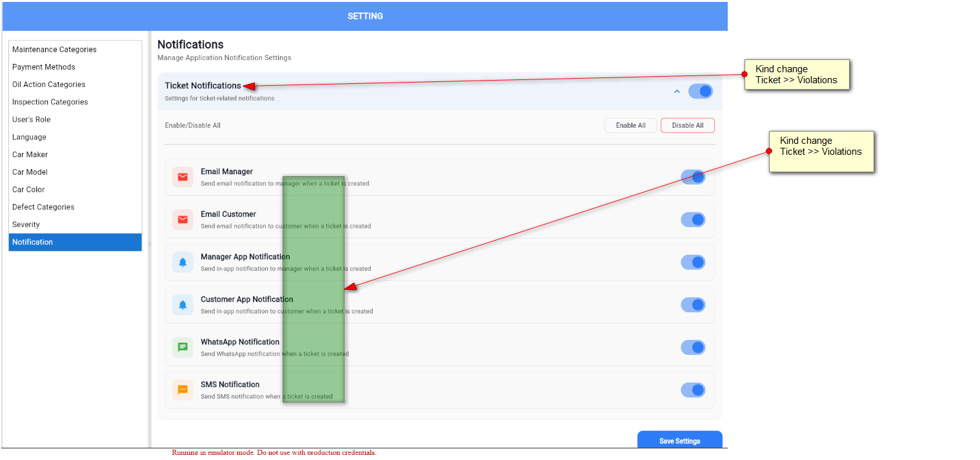This screenshot has height=460, width=980.
Task: Click the Email Customer envelope icon
Action: tap(183, 220)
